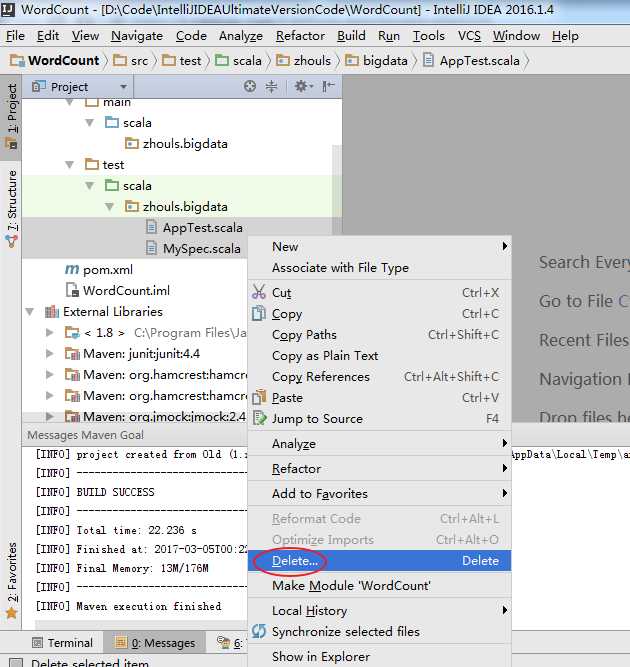Click the Paste clipboard icon
The width and height of the screenshot is (630, 667).
259,397
